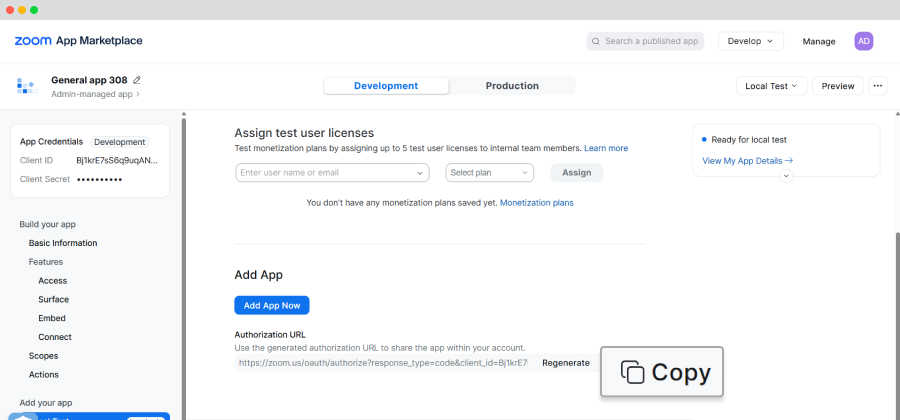900x420 pixels.
Task: Click the main page vertical scrollbar
Action: pyautogui.click(x=897, y=326)
